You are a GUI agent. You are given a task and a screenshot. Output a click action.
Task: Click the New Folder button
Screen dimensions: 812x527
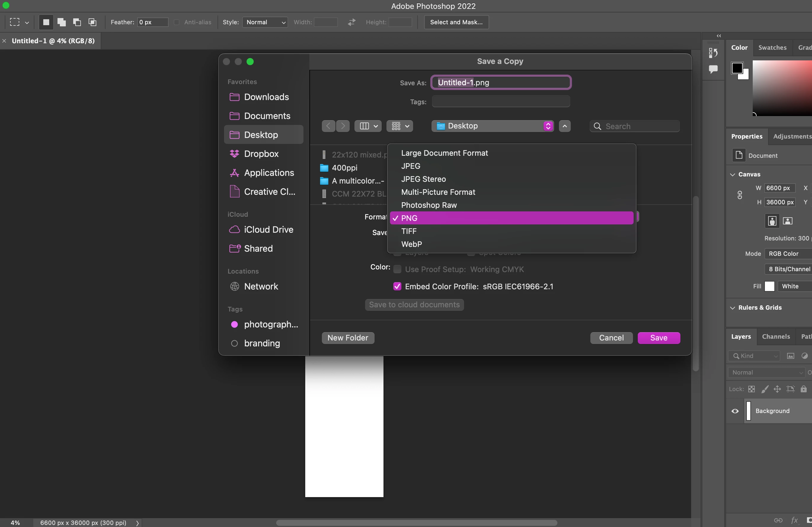[x=347, y=338]
